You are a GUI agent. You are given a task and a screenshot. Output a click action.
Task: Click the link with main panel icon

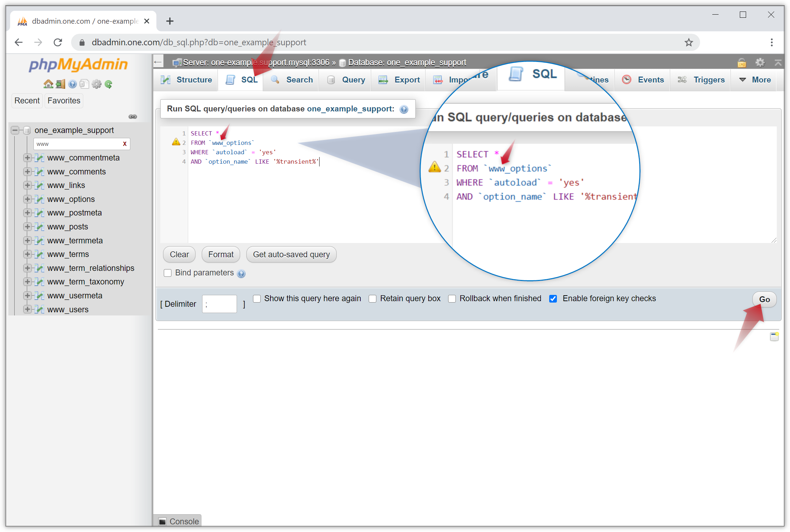(x=133, y=117)
